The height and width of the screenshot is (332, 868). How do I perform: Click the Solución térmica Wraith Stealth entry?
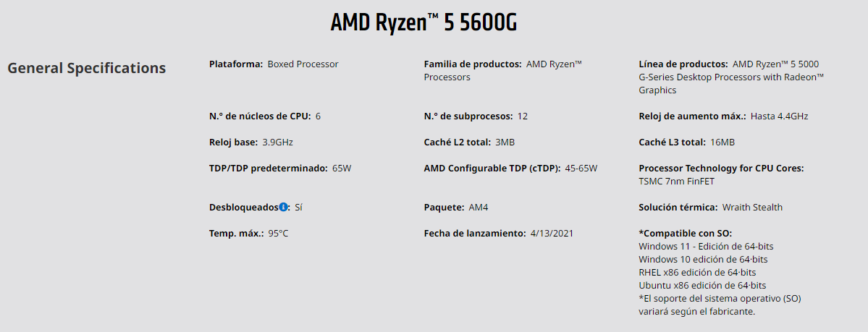click(x=711, y=208)
